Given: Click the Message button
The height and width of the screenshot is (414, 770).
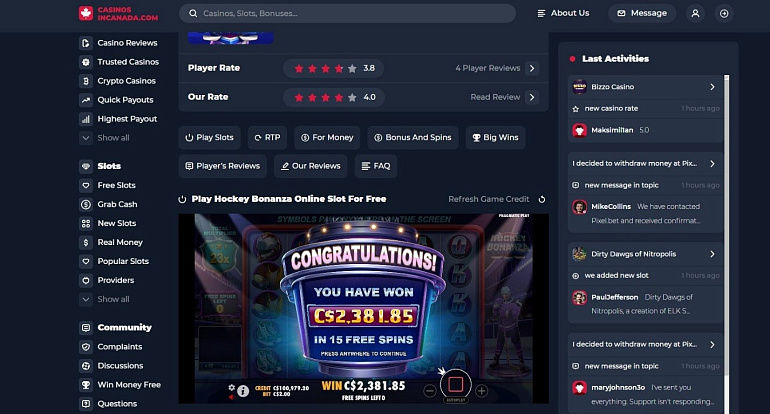Looking at the screenshot, I should [642, 13].
